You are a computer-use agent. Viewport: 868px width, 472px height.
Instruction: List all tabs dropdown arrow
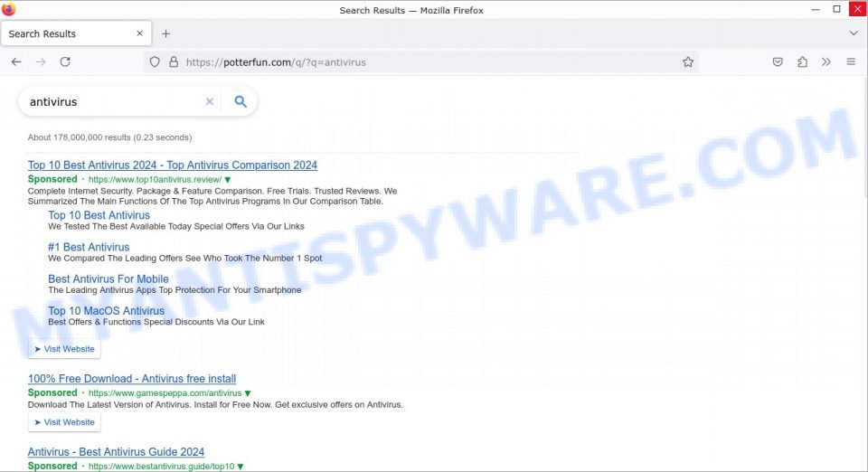[853, 33]
